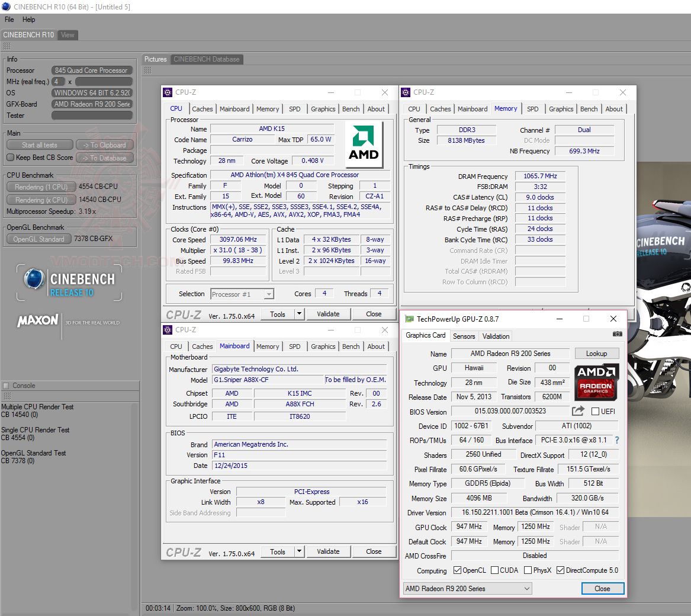Viewport: 691px width, 616px height.
Task: Click the Bus Interface question mark icon
Action: click(617, 440)
